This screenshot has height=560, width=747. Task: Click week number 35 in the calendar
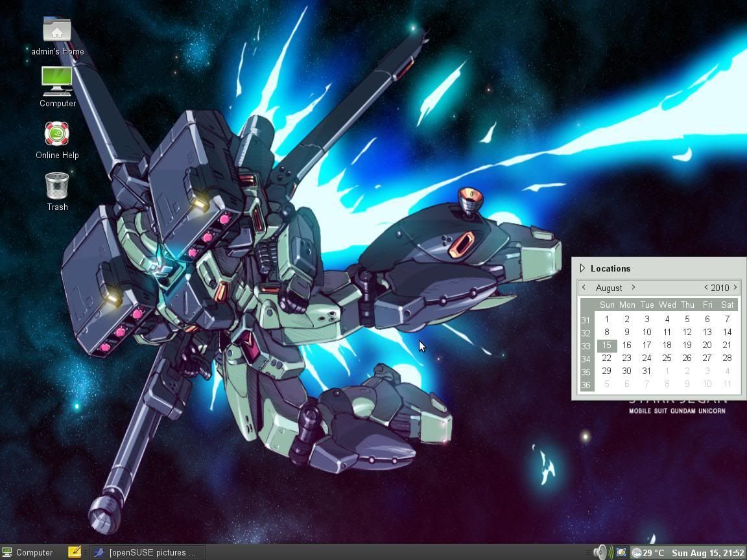click(x=586, y=372)
